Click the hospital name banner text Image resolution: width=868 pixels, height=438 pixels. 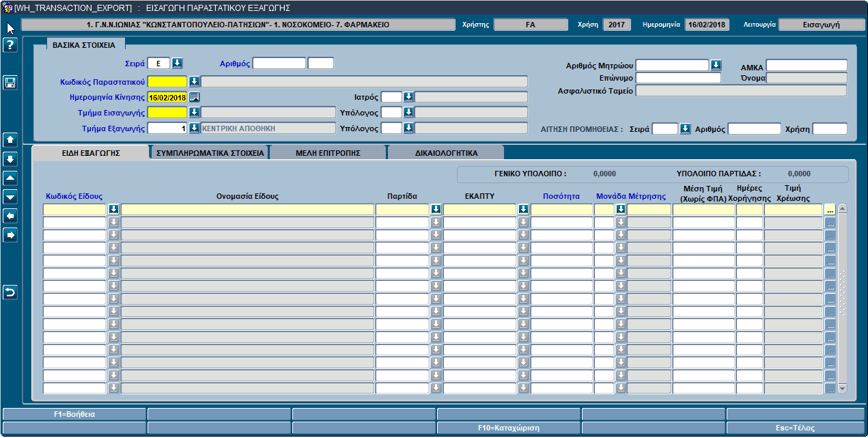[x=238, y=25]
